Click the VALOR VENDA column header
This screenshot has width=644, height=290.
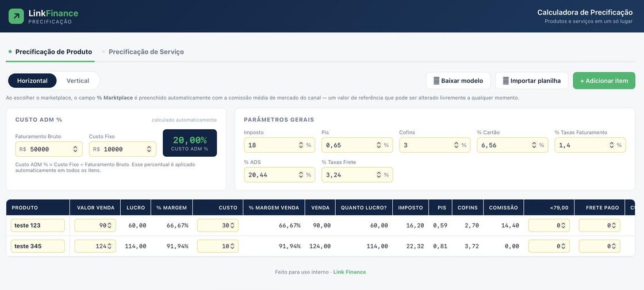click(95, 207)
